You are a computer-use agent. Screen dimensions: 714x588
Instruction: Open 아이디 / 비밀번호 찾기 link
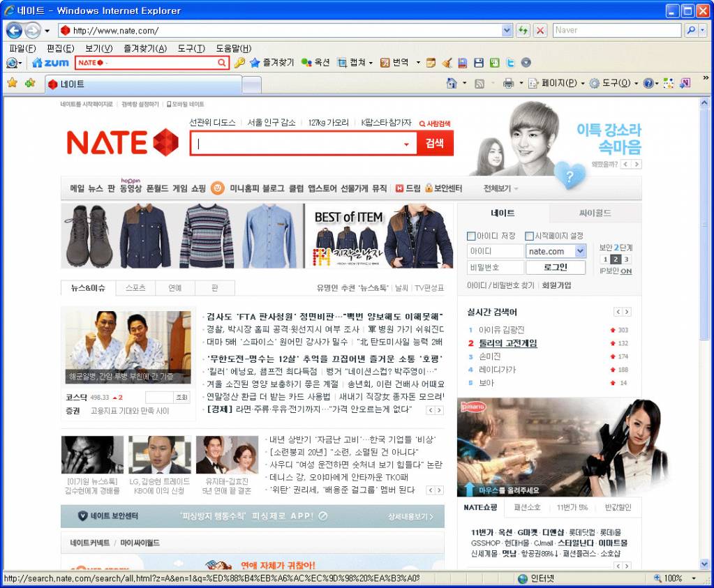pos(501,285)
